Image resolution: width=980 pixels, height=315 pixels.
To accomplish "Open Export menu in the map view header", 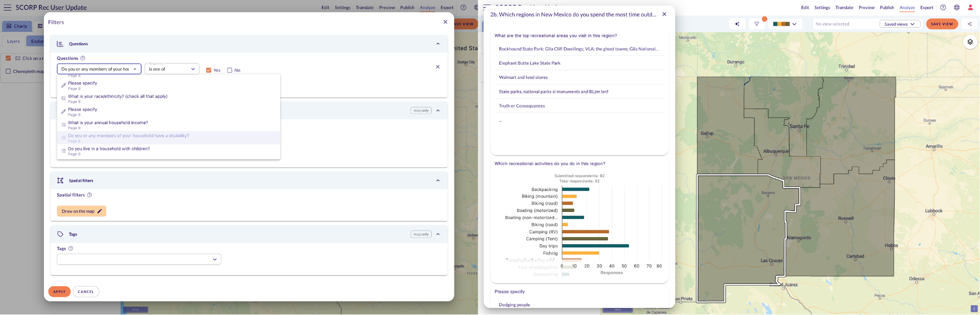I will [926, 8].
